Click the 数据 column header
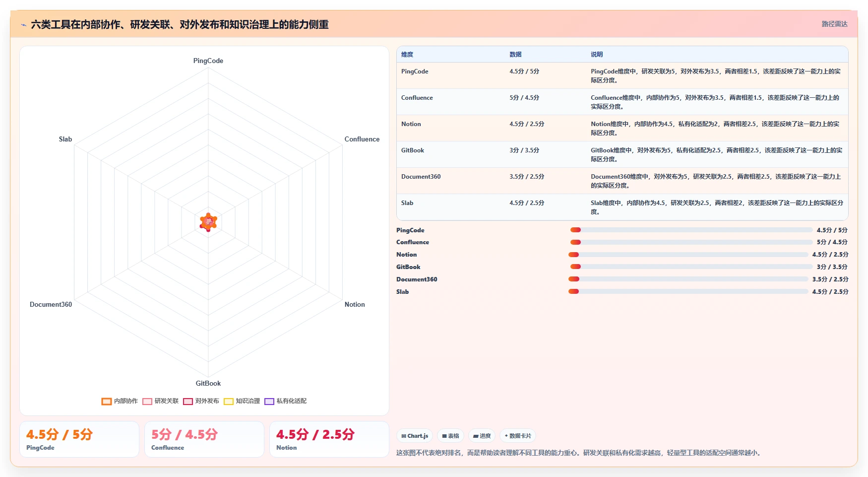The height and width of the screenshot is (477, 868). pos(515,55)
